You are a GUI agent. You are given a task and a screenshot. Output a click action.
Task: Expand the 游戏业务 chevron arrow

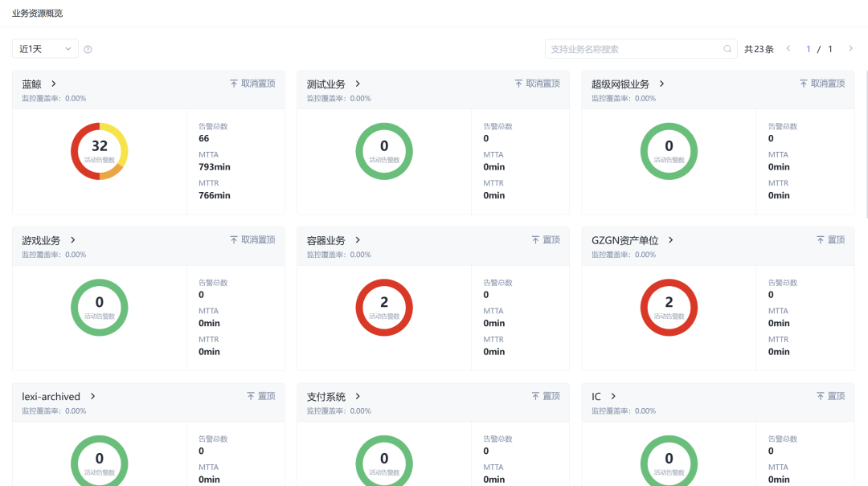72,239
